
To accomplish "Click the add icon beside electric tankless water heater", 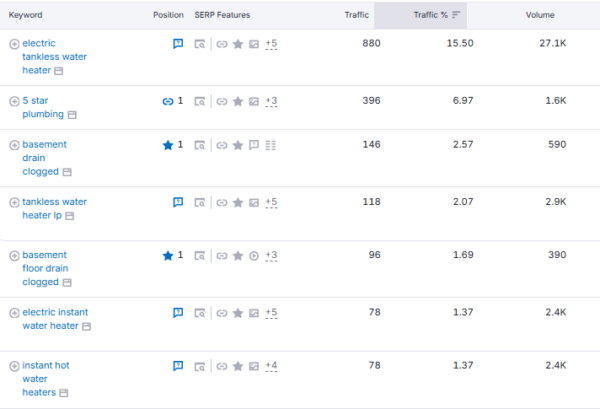I will point(14,45).
